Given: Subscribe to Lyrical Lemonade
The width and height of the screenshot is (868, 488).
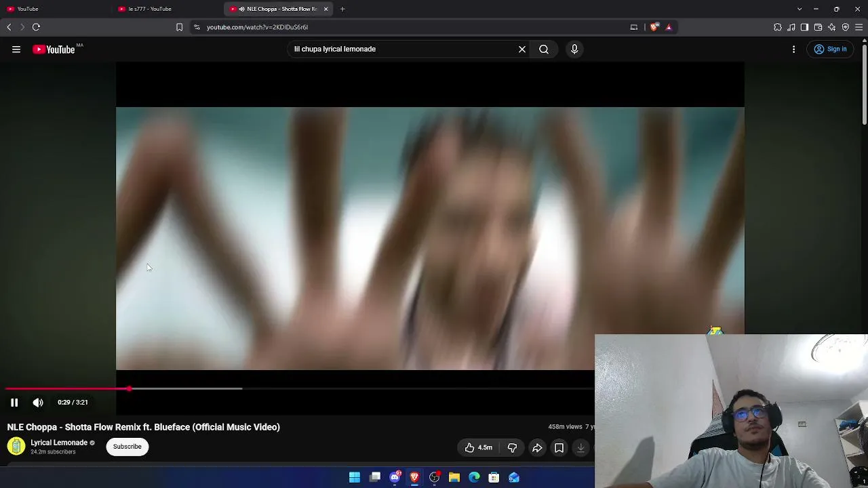Looking at the screenshot, I should (127, 447).
